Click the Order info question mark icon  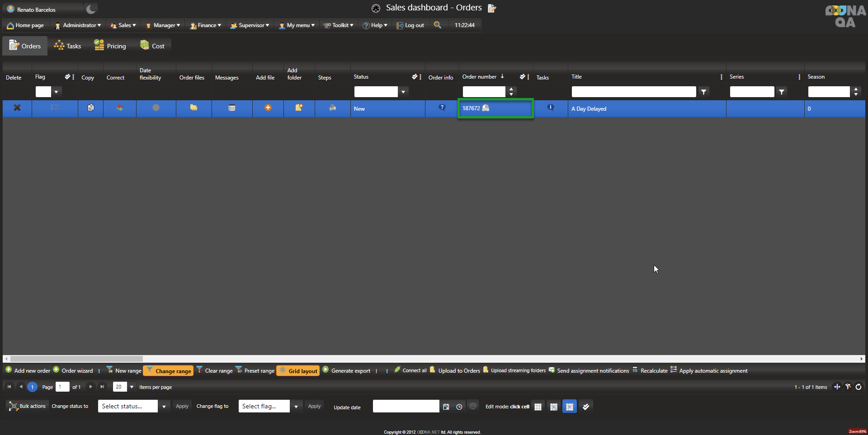442,108
